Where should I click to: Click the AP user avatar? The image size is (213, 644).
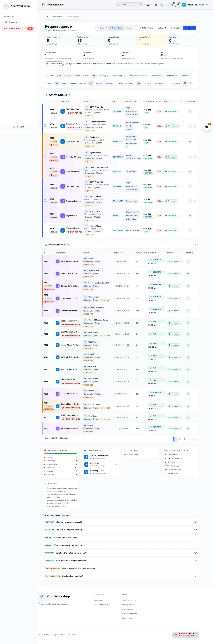click(184, 5)
